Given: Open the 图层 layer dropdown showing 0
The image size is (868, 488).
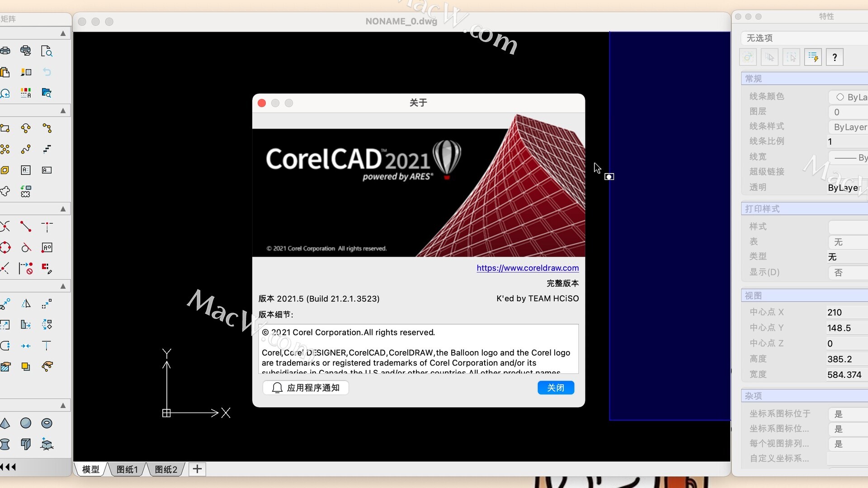Looking at the screenshot, I should (848, 112).
